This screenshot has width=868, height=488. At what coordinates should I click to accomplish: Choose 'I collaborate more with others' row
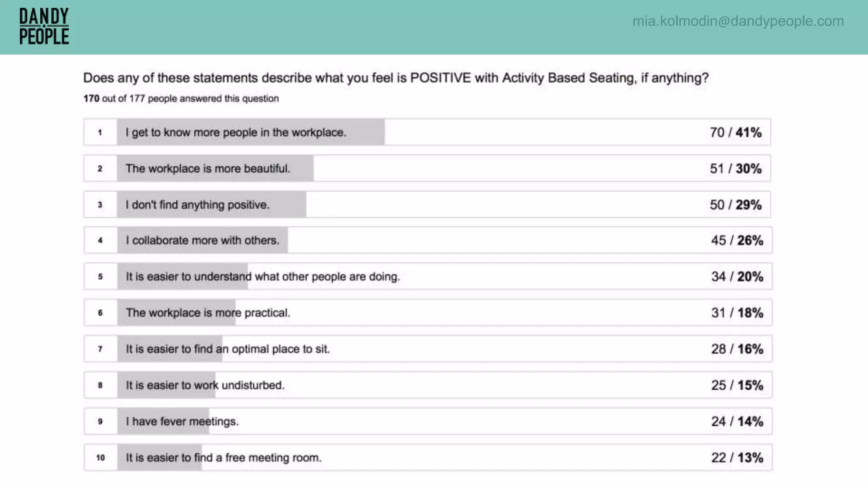point(203,241)
